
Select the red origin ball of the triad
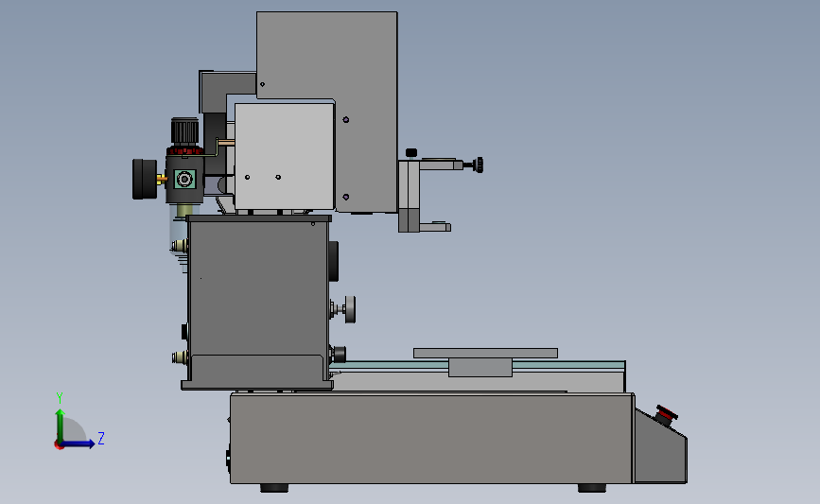coord(59,445)
